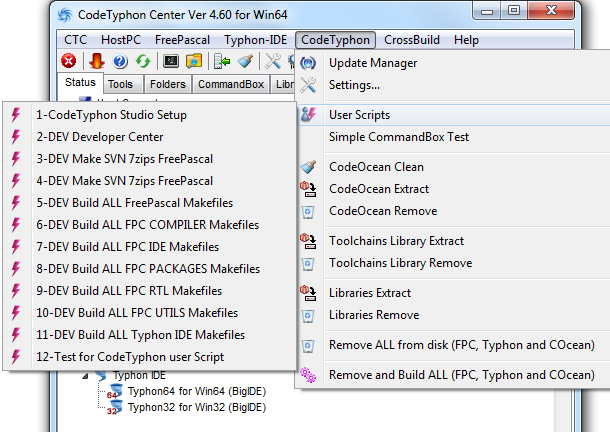Click the CodeOcean Remove recycle bin icon

[308, 211]
